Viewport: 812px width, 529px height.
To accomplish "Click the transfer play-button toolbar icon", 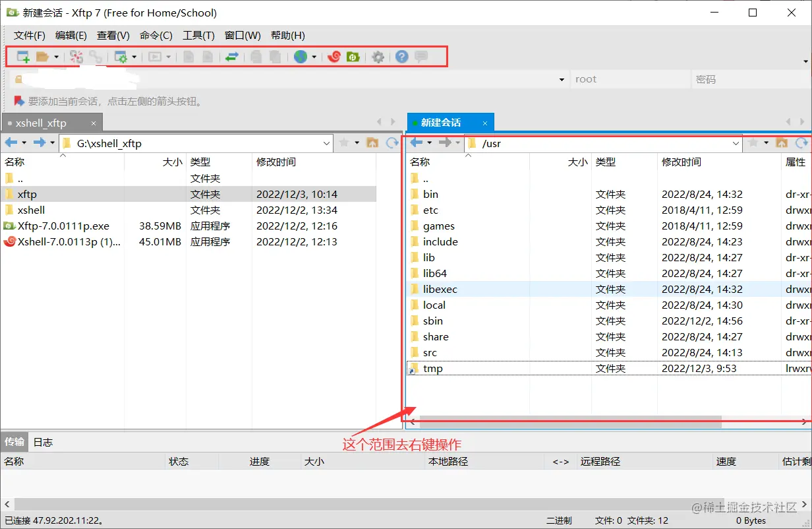I will [155, 57].
